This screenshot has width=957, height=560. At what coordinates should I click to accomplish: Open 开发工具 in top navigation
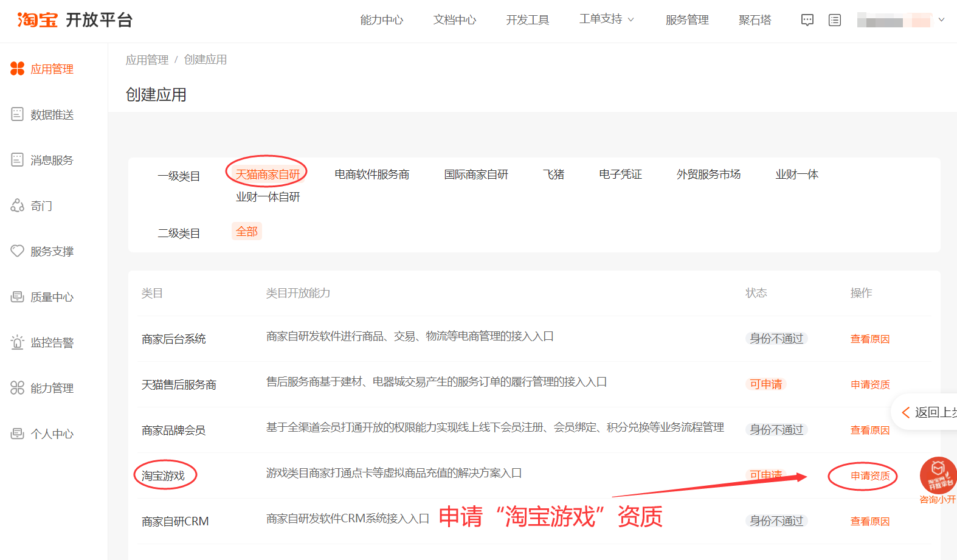pos(528,20)
